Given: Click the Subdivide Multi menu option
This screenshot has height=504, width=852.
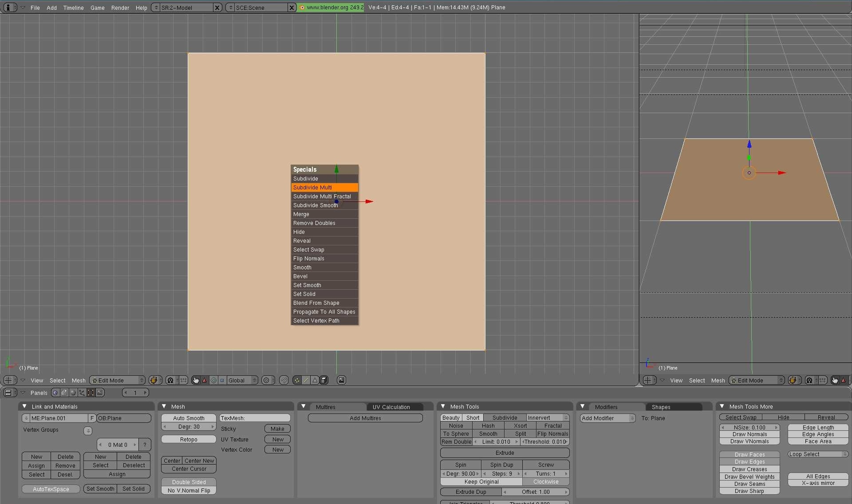Looking at the screenshot, I should [x=324, y=187].
